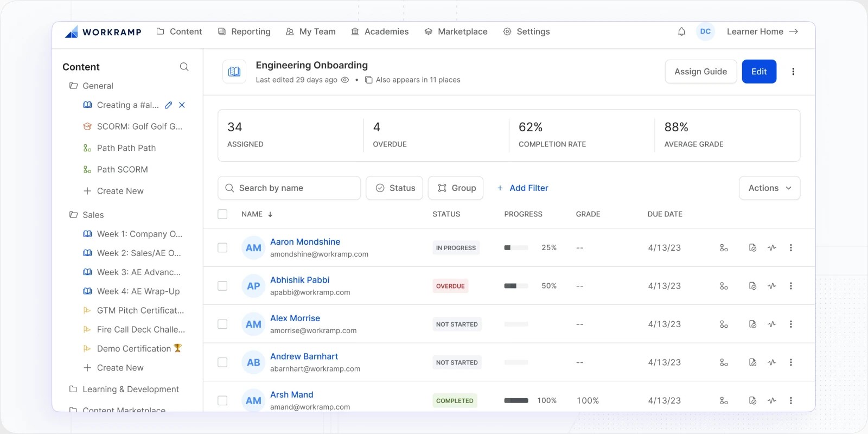Click the X icon beside Creating a #al...
Viewport: 868px width, 434px height.
[182, 105]
